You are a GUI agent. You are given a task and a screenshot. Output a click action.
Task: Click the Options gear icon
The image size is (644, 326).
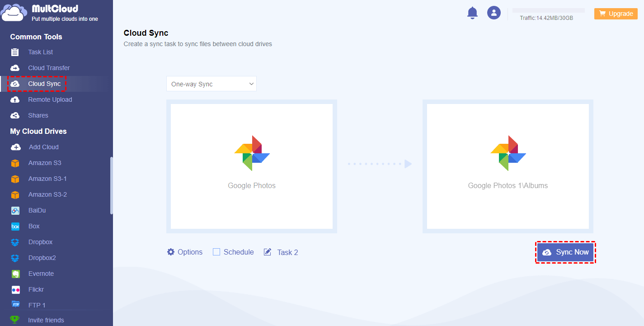[x=171, y=252]
